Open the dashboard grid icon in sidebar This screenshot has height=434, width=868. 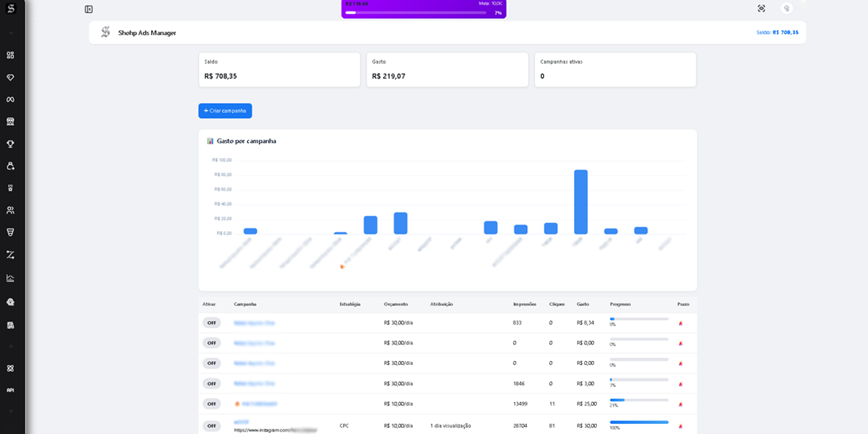(10, 56)
